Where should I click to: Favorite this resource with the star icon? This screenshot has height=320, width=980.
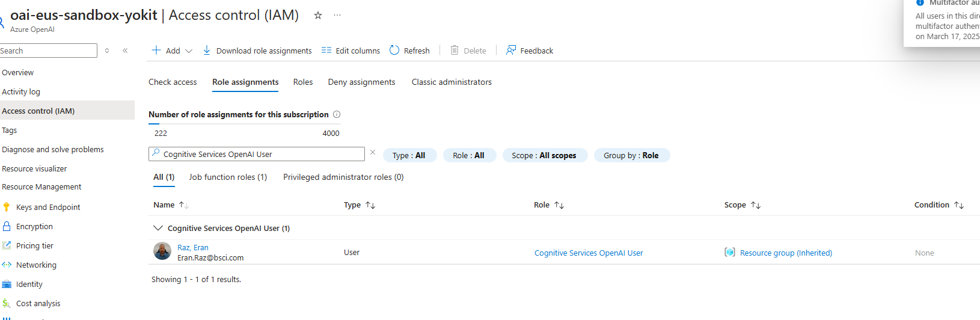click(x=318, y=16)
